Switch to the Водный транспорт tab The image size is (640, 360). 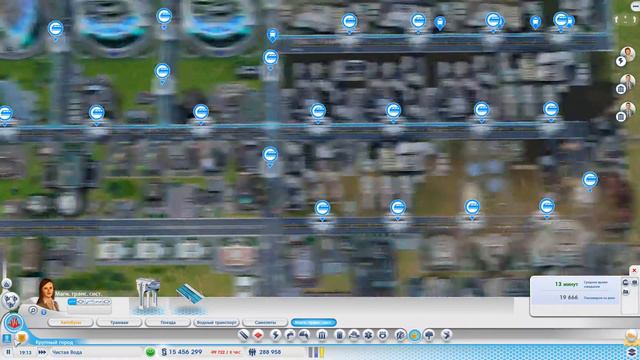point(216,322)
